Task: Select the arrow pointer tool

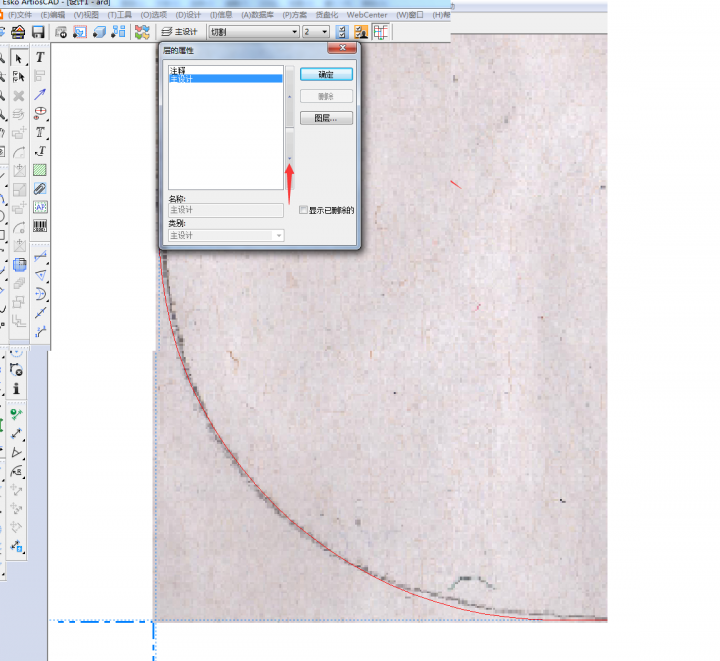Action: [19, 58]
